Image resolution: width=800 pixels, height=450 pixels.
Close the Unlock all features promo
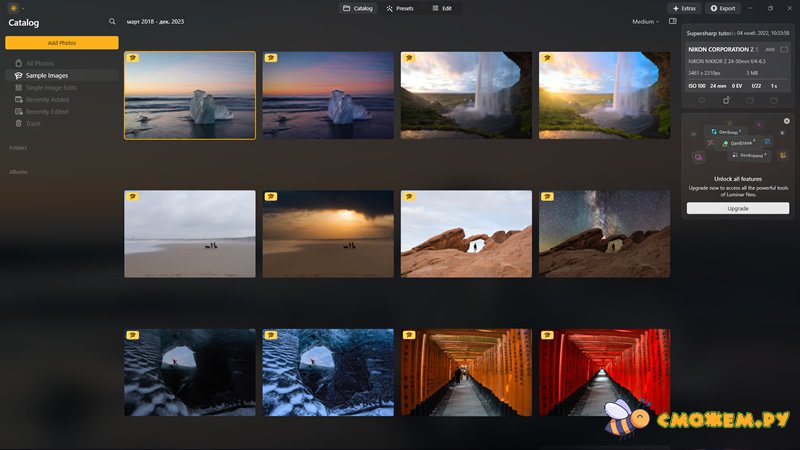tap(786, 121)
